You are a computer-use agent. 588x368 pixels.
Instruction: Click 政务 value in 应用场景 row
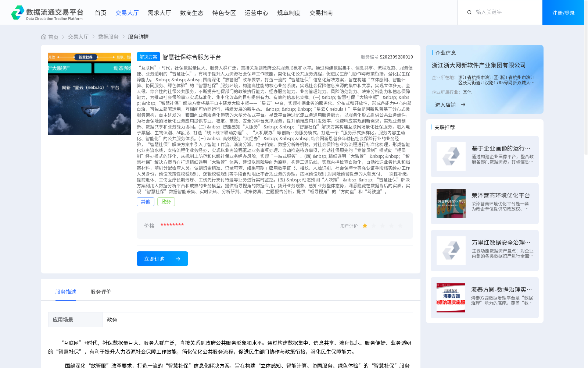point(112,320)
